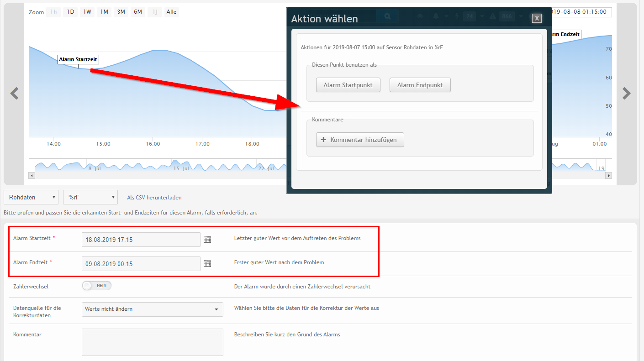
Task: Click Kommentar hinzufügen button
Action: pyautogui.click(x=360, y=140)
